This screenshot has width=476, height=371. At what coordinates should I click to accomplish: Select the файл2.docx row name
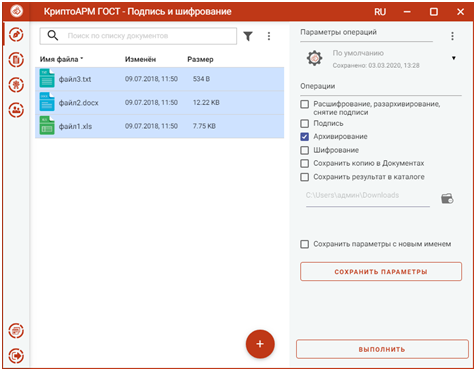click(79, 103)
